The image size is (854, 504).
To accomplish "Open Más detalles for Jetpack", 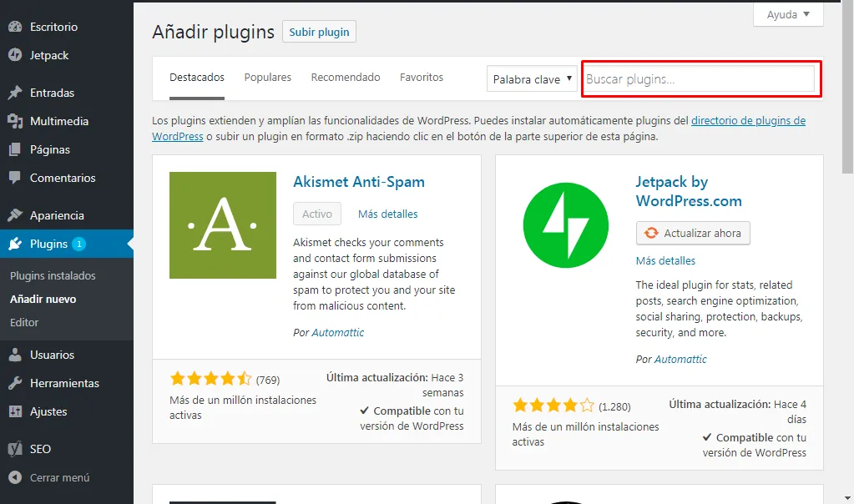I will click(665, 260).
